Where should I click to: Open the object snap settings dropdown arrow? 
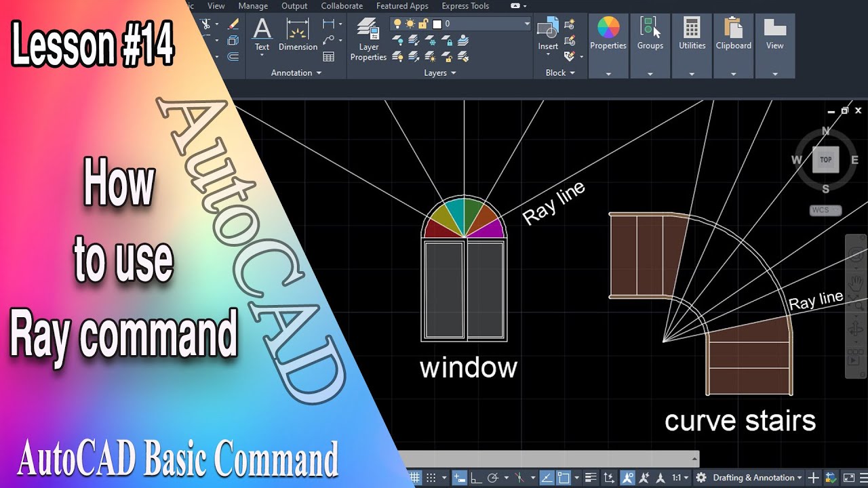[577, 478]
